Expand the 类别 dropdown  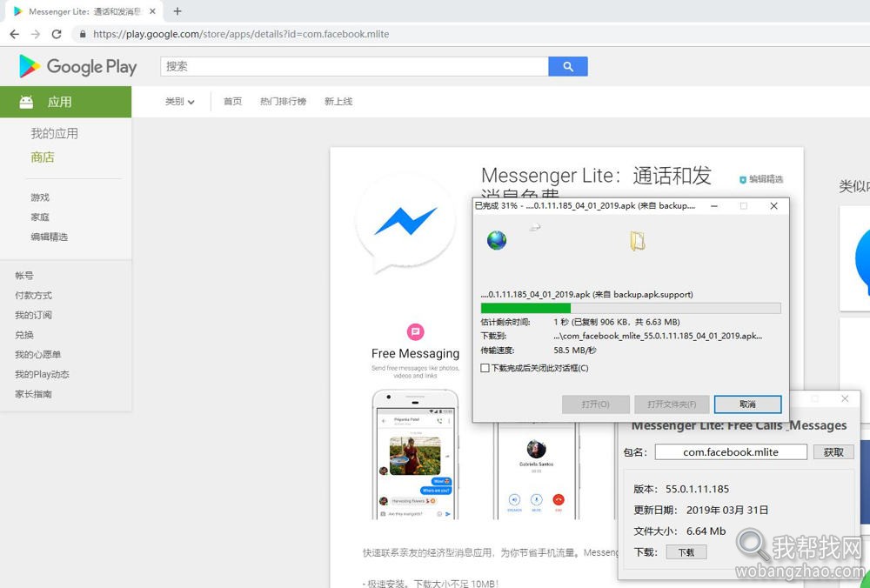tap(180, 102)
